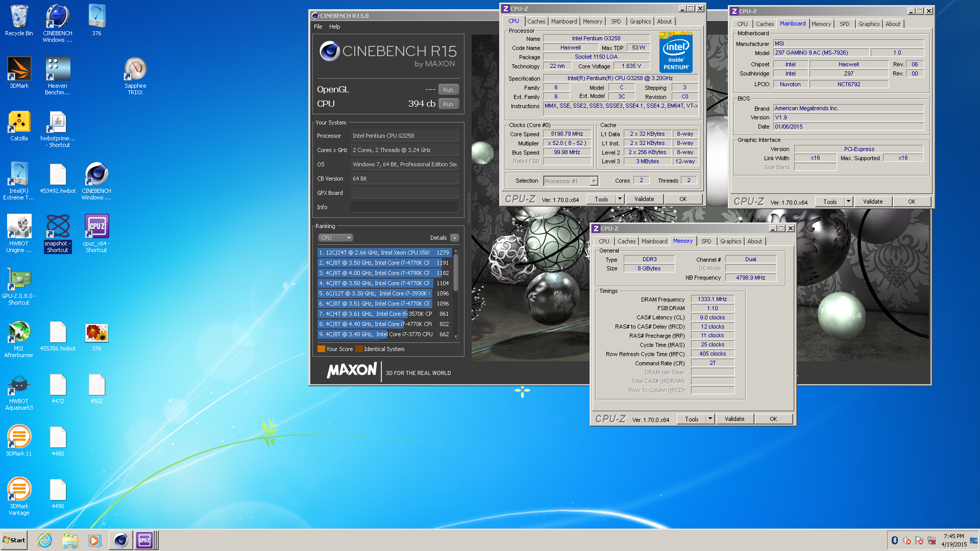The image size is (980, 551).
Task: Click the Identical System legend swatch
Action: click(x=359, y=349)
